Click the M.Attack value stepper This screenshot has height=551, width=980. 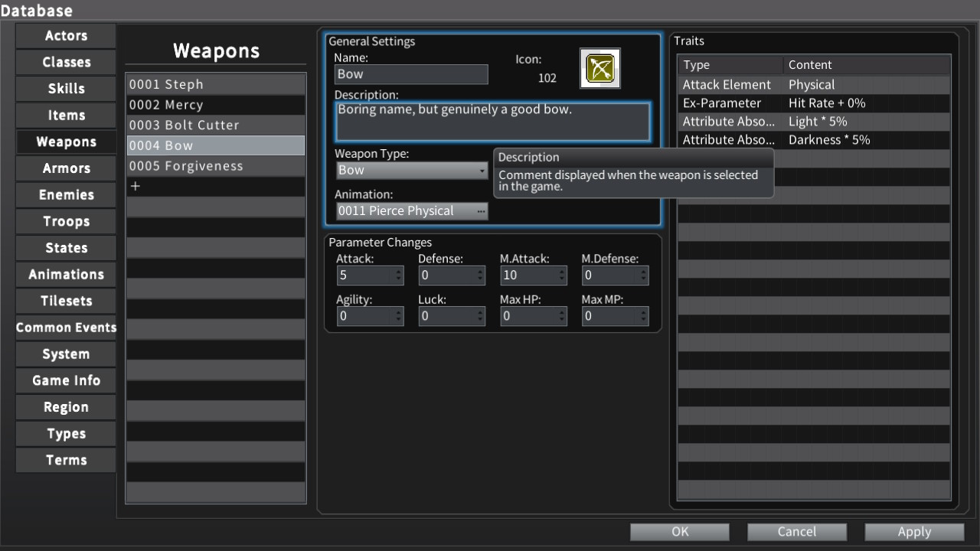pyautogui.click(x=562, y=275)
